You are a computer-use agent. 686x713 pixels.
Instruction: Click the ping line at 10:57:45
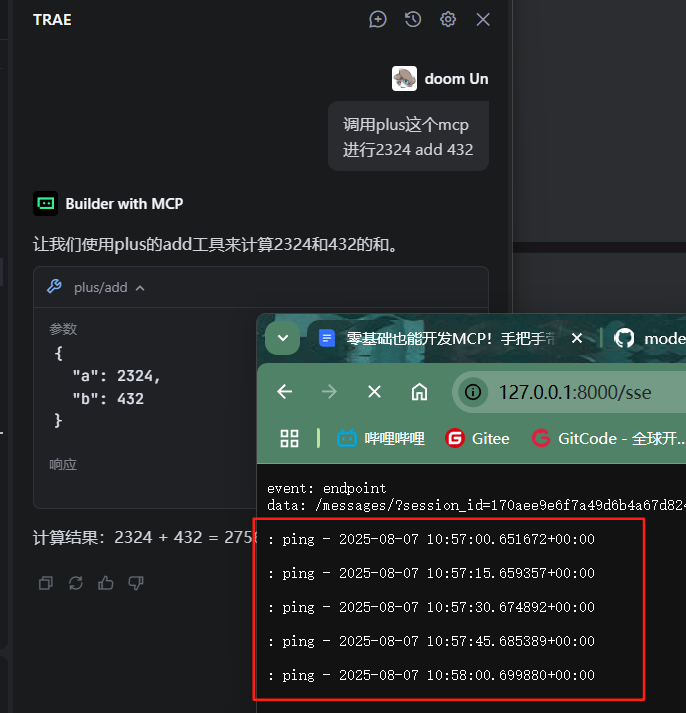tap(431, 642)
